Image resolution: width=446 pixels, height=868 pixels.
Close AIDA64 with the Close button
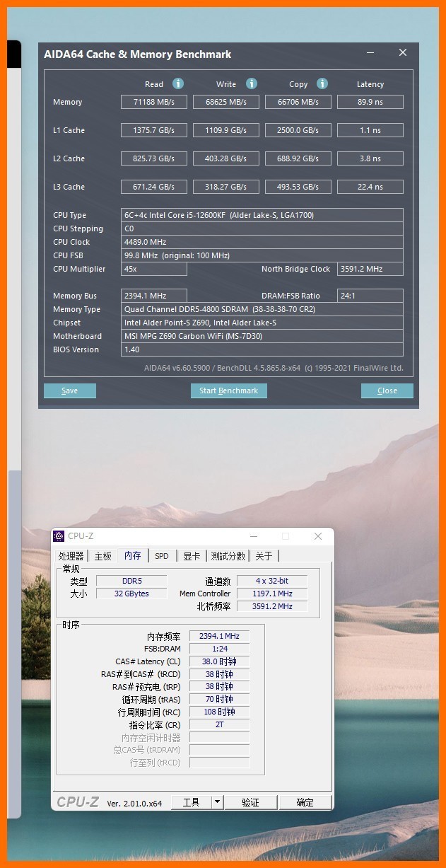point(387,390)
